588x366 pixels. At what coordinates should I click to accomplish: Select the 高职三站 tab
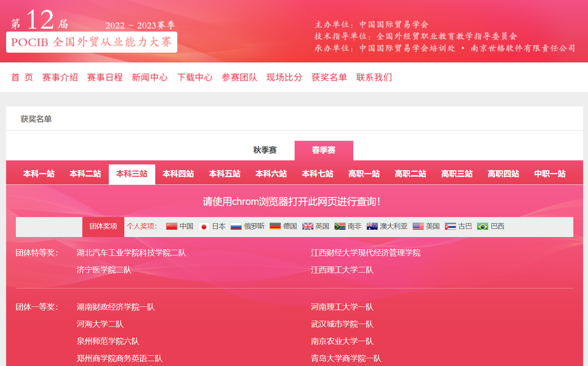457,174
